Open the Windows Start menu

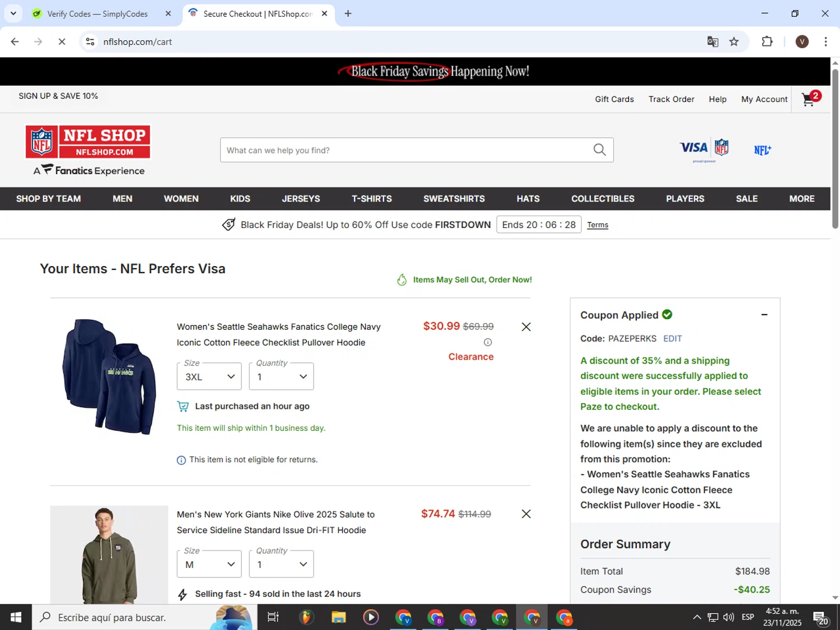[16, 617]
